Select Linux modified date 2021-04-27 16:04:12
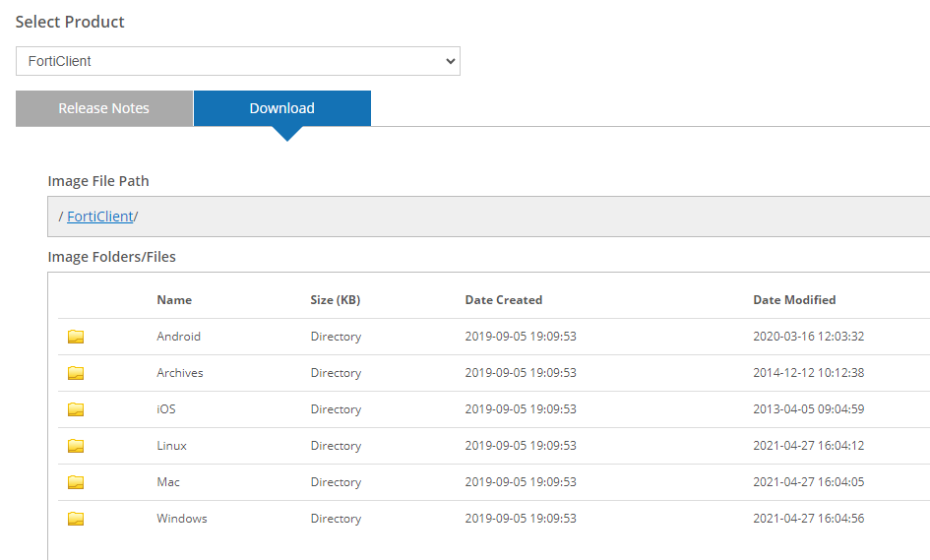The width and height of the screenshot is (930, 560). pyautogui.click(x=808, y=446)
